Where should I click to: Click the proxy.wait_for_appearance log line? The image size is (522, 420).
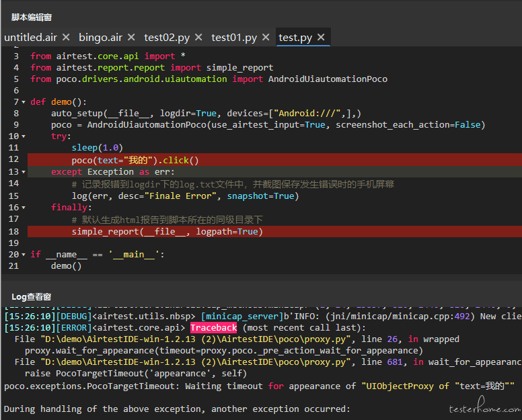tap(224, 351)
